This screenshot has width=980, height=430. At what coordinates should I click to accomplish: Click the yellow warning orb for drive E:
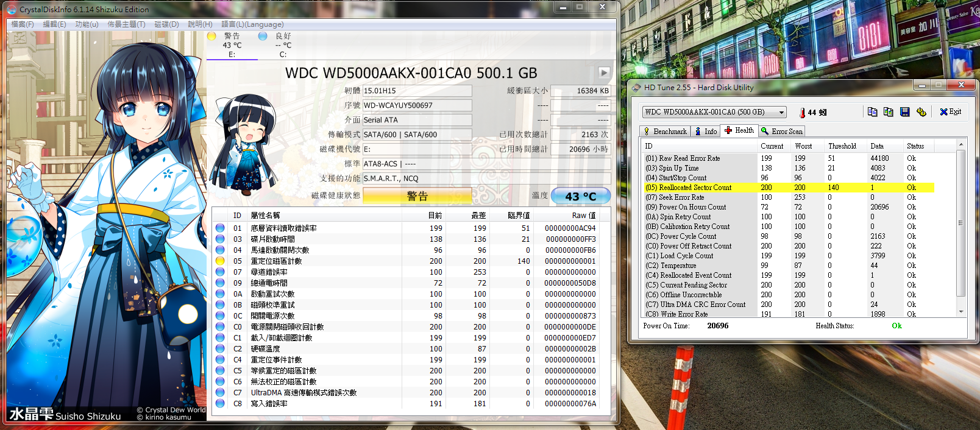[x=211, y=36]
